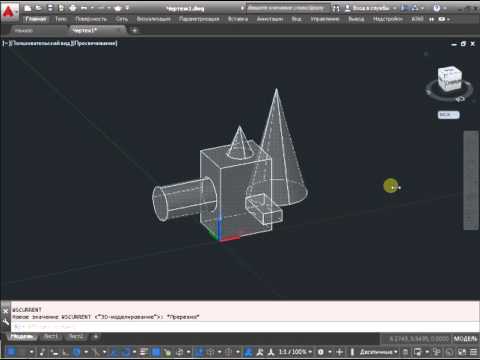
Task: Open the МСК coordinate system dropdown below ViewCube
Action: pos(448,115)
